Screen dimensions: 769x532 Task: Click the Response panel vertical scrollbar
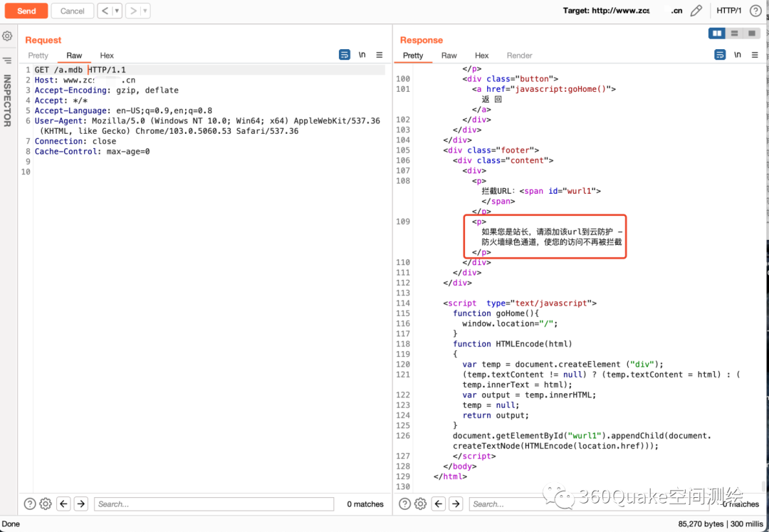[x=763, y=486]
